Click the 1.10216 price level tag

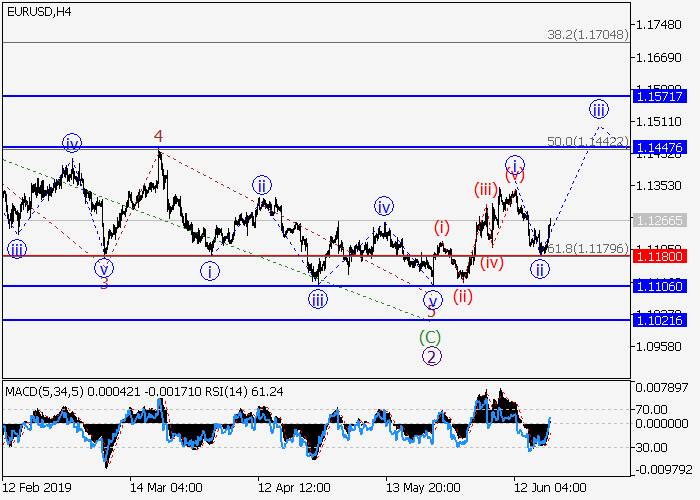[657, 320]
